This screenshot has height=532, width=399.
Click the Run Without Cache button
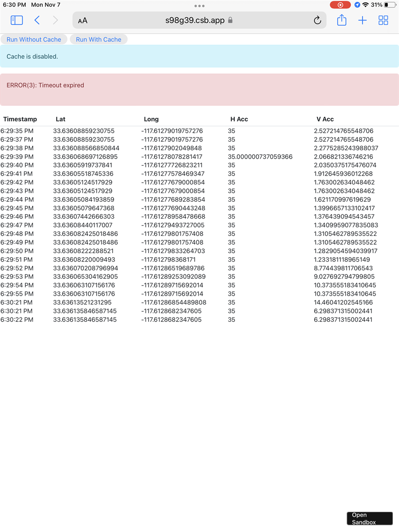34,39
